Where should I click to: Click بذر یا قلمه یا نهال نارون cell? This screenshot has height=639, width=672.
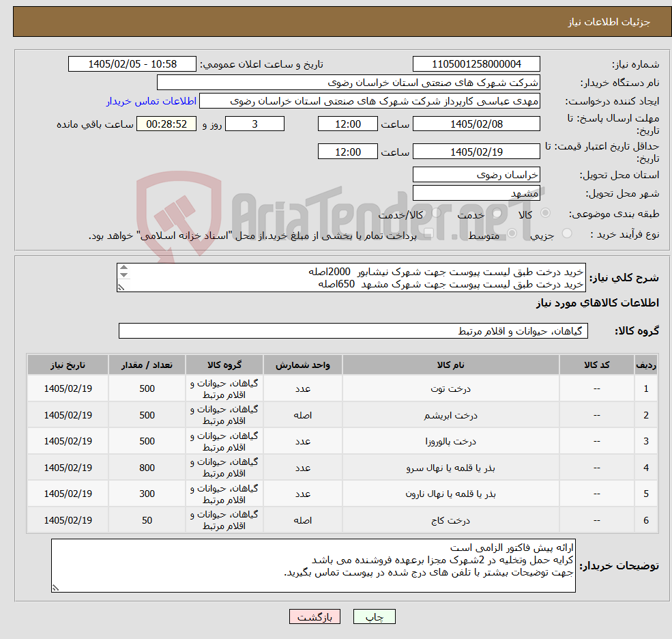pos(450,494)
